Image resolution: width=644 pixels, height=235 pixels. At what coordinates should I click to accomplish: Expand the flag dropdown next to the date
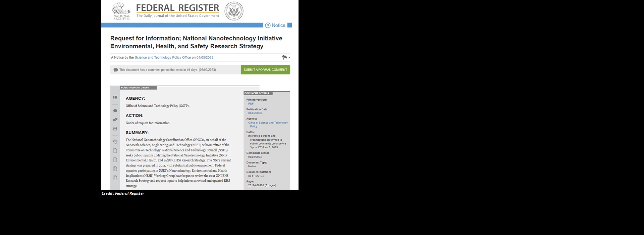(x=286, y=57)
